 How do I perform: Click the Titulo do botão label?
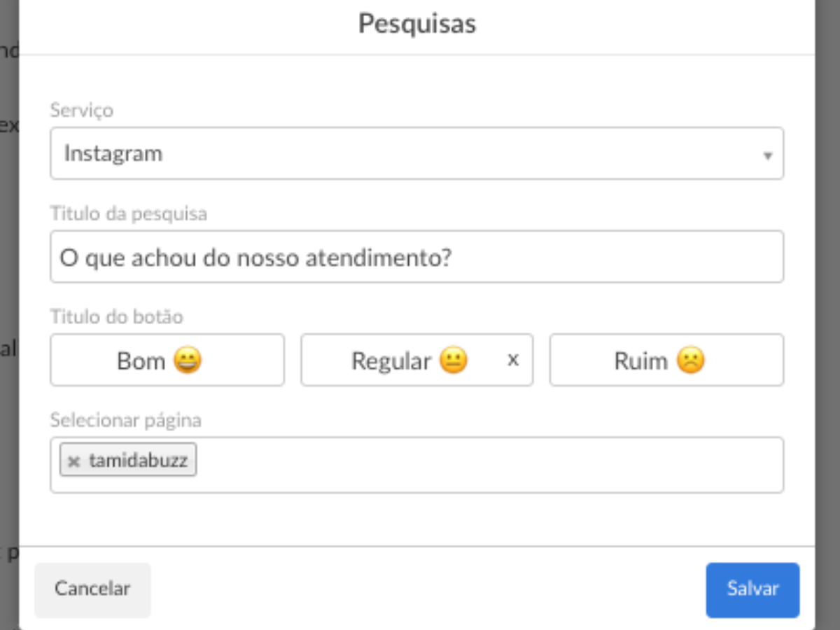pos(117,316)
